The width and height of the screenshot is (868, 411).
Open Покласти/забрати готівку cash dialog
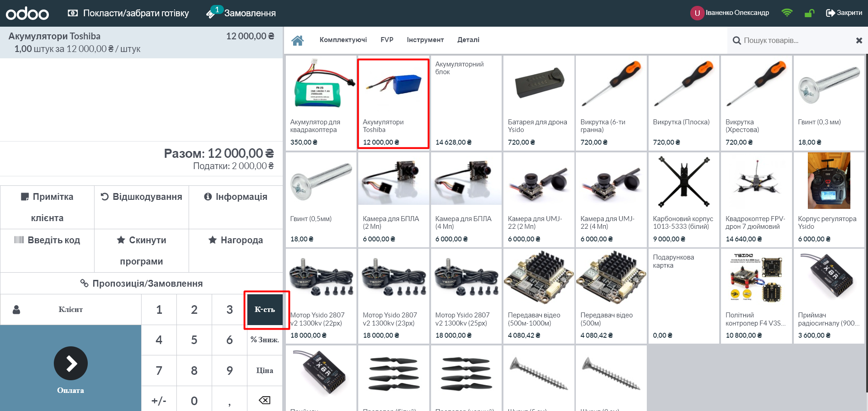[128, 13]
